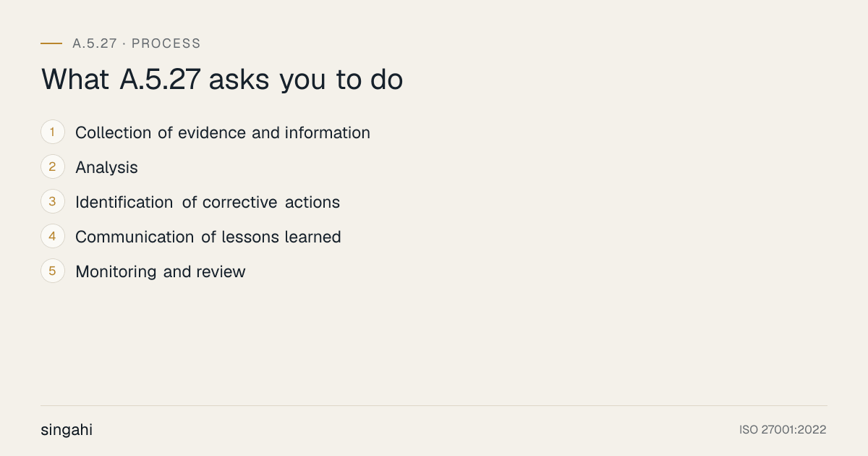Click the ISO 27001:2022 footer label
This screenshot has height=456, width=868.
[x=783, y=430]
